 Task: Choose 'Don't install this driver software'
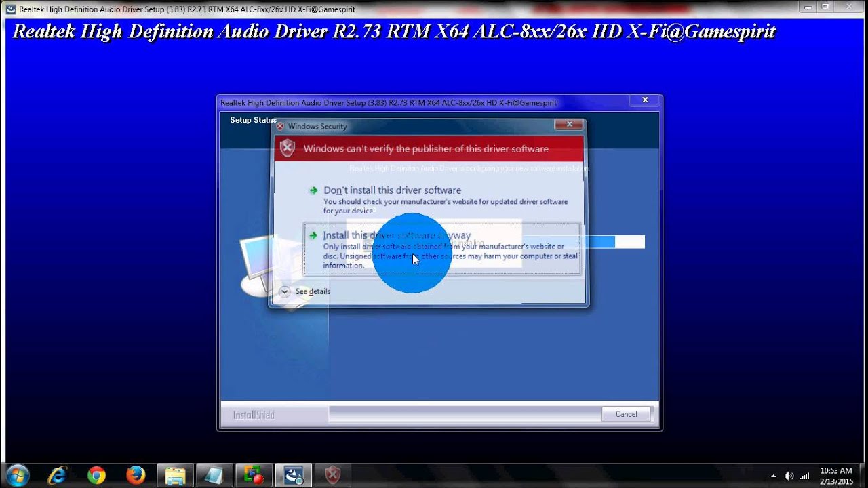pyautogui.click(x=442, y=200)
